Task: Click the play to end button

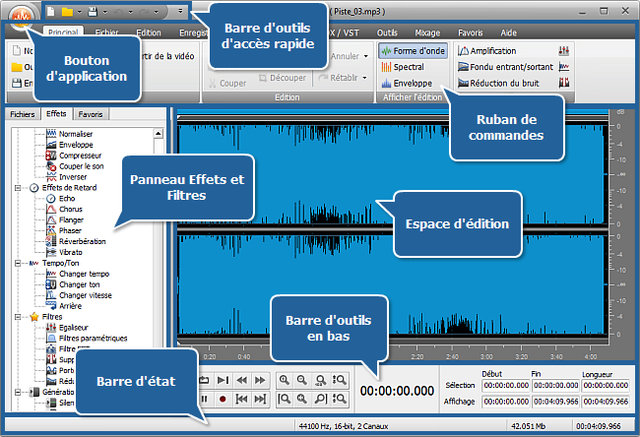Action: pyautogui.click(x=223, y=380)
